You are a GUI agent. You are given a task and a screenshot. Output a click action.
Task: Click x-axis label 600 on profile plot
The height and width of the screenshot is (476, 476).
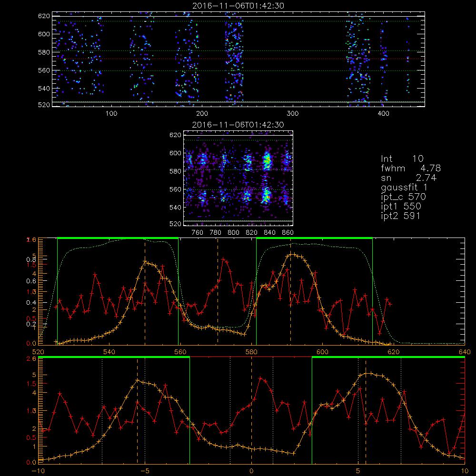322,352
